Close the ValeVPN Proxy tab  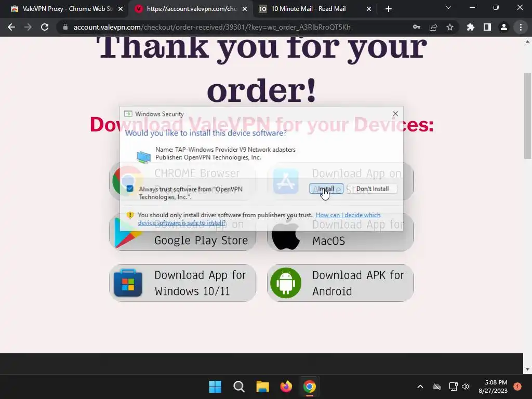[121, 9]
